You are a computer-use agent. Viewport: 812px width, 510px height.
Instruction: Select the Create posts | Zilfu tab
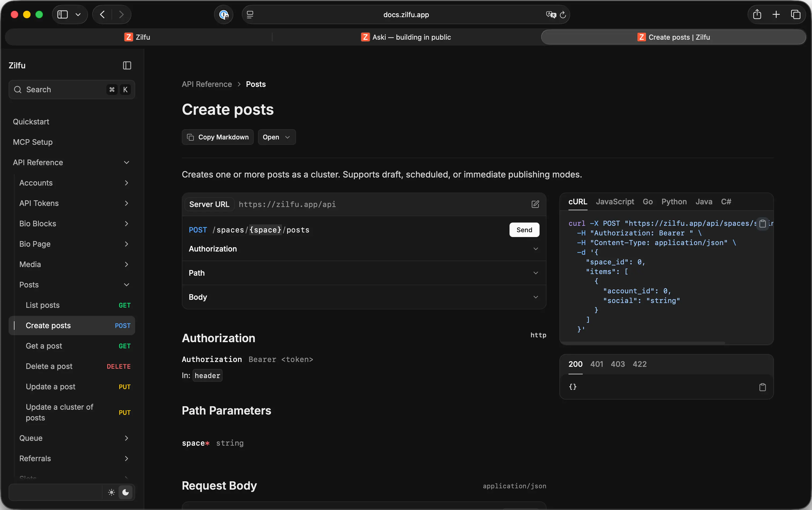(x=673, y=37)
